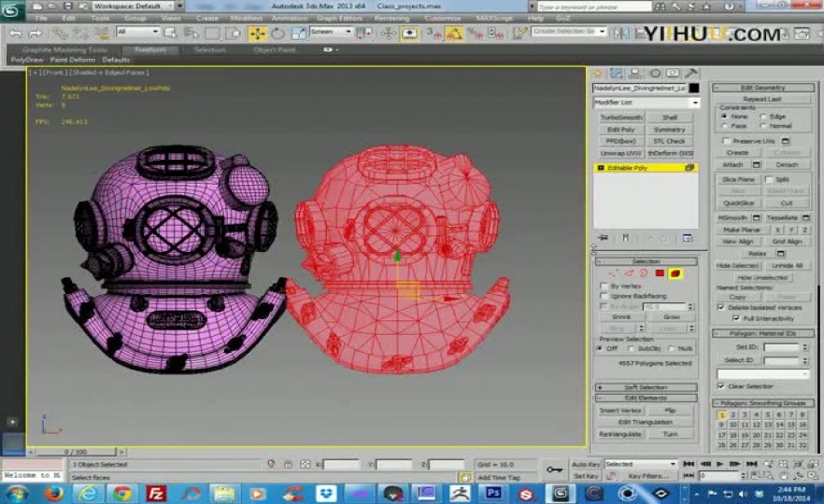824x504 pixels.
Task: Open the All selection filter dropdown
Action: (137, 32)
